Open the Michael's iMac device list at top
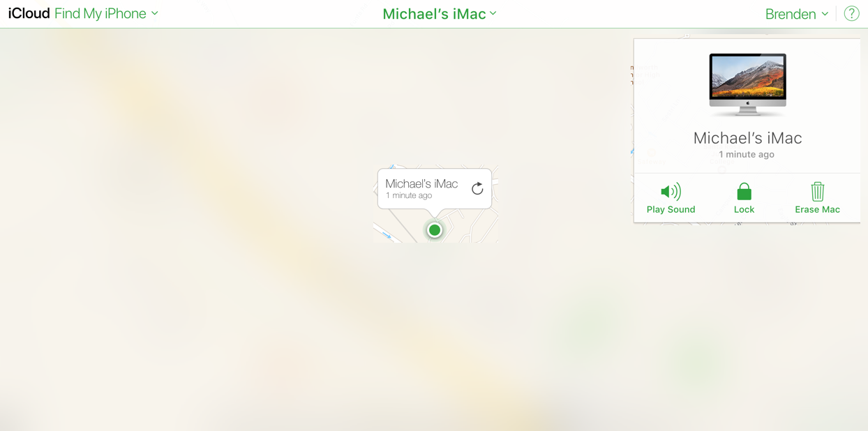 440,13
